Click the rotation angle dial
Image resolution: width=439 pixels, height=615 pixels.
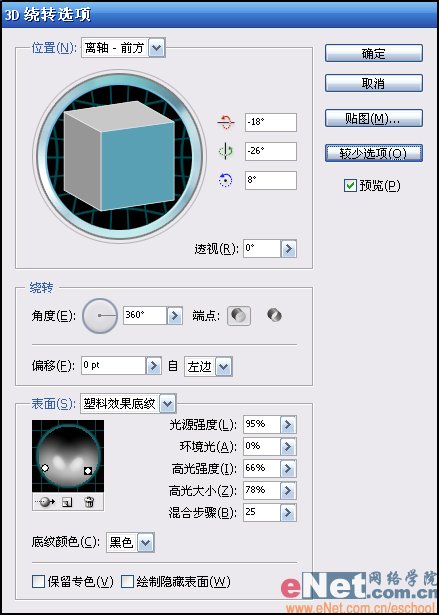100,316
